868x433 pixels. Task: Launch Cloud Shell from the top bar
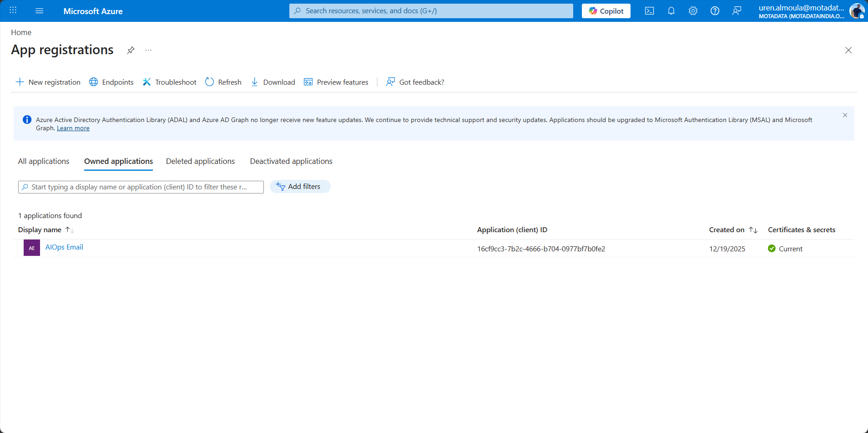click(649, 11)
